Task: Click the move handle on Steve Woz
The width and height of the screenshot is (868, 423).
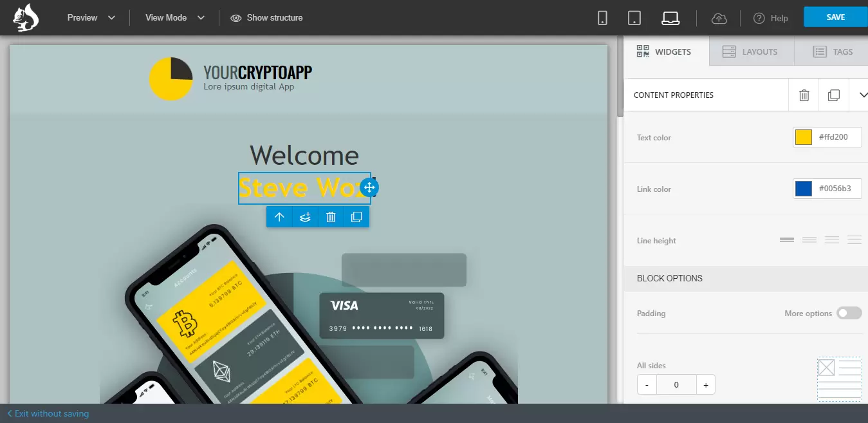Action: (x=369, y=187)
